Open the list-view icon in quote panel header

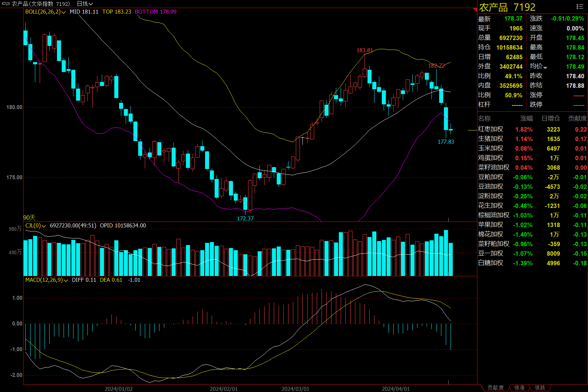[x=580, y=7]
